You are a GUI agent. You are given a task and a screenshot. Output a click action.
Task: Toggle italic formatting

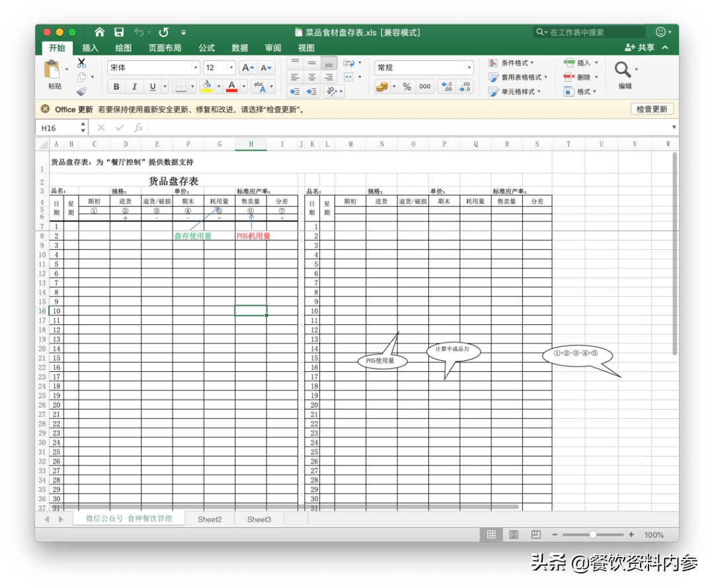point(134,87)
